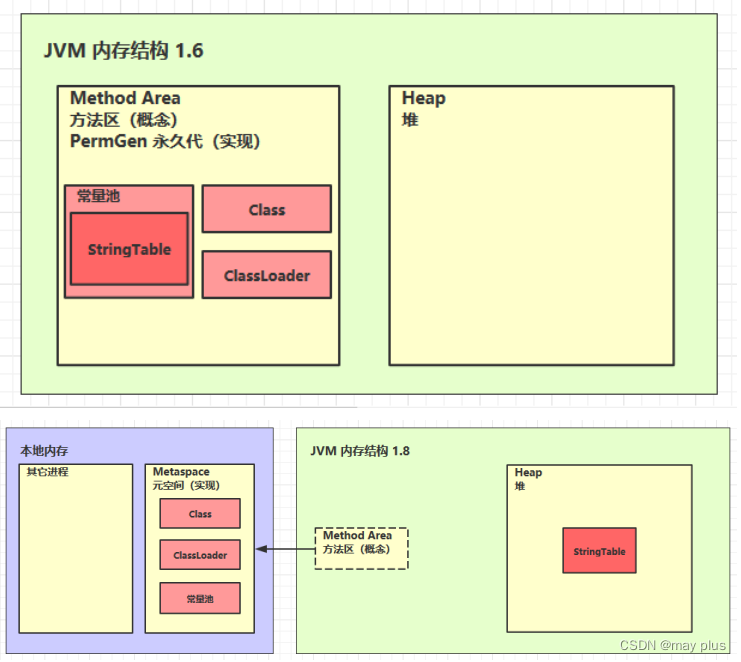741x662 pixels.
Task: Select the Class box inside Metaspace
Action: [x=200, y=514]
